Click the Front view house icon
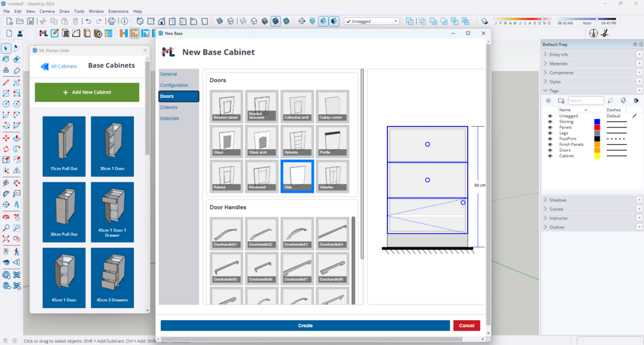The height and width of the screenshot is (345, 644). 162,21
